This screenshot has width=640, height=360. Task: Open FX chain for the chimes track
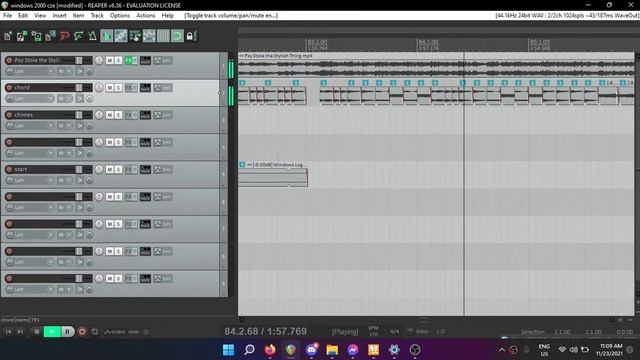(x=129, y=115)
